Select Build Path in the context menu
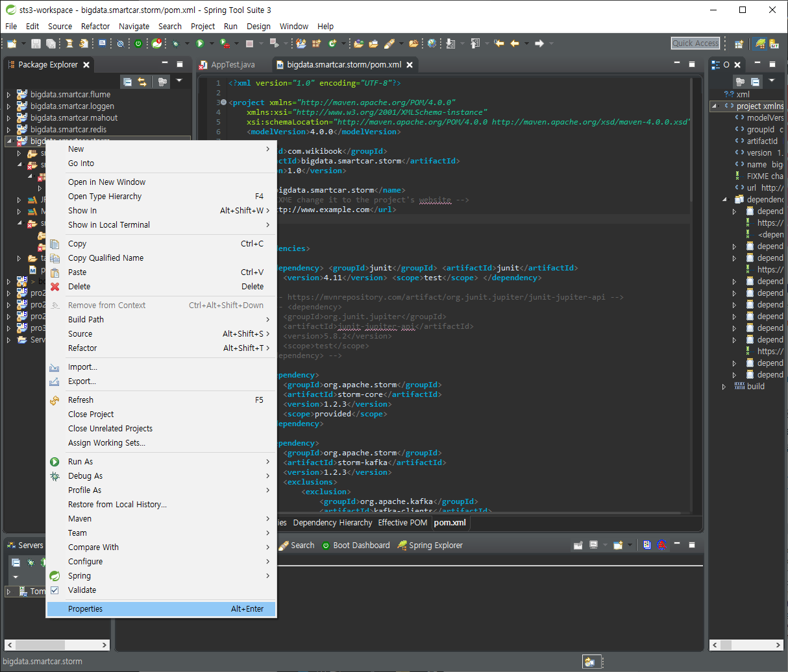The width and height of the screenshot is (788, 672). coord(161,320)
